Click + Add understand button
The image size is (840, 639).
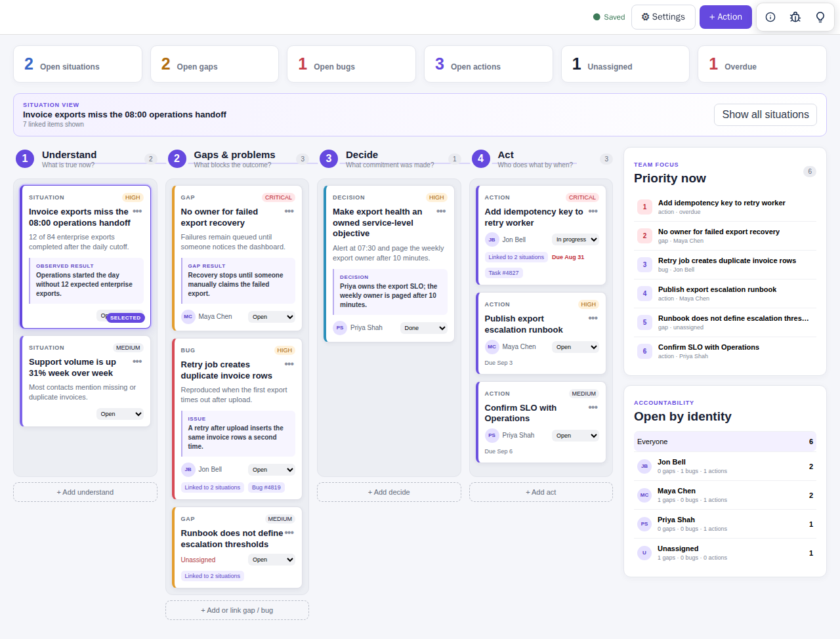[85, 492]
